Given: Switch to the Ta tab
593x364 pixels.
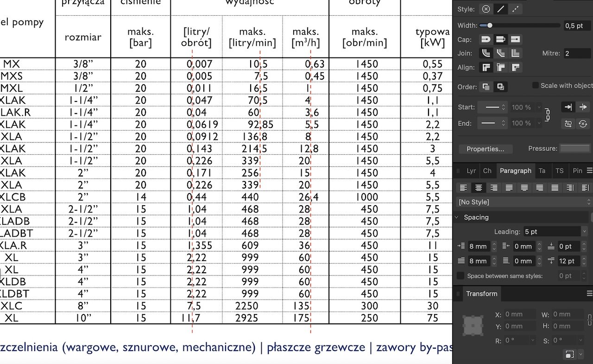Looking at the screenshot, I should pos(542,170).
